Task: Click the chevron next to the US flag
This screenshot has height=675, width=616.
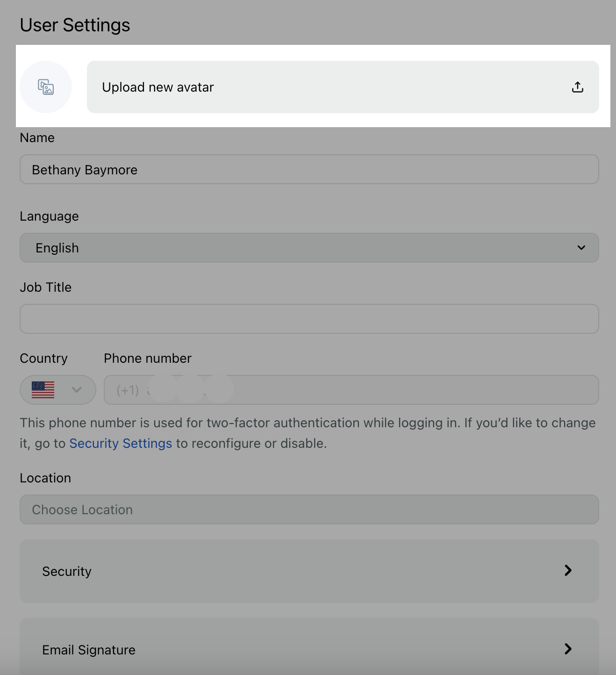Action: click(x=77, y=390)
